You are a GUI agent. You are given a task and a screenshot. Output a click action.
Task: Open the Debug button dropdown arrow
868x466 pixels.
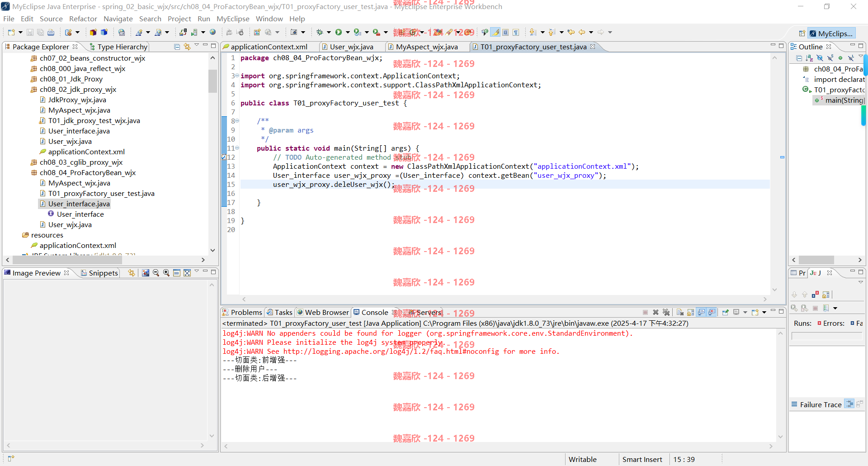329,32
